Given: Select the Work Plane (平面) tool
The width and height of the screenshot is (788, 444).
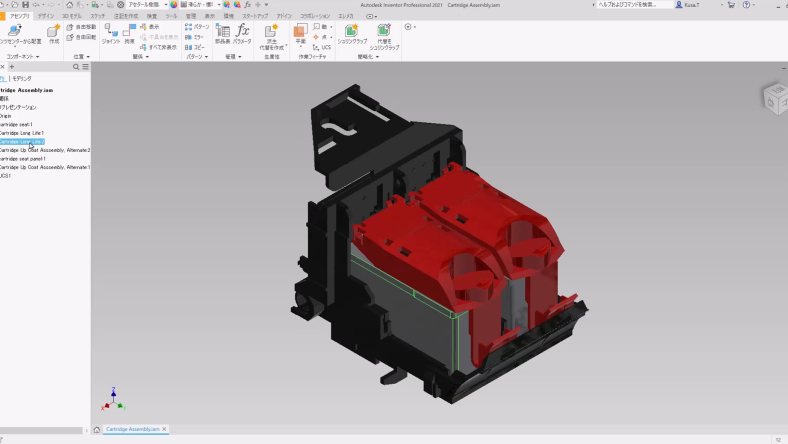Looking at the screenshot, I should 300,33.
